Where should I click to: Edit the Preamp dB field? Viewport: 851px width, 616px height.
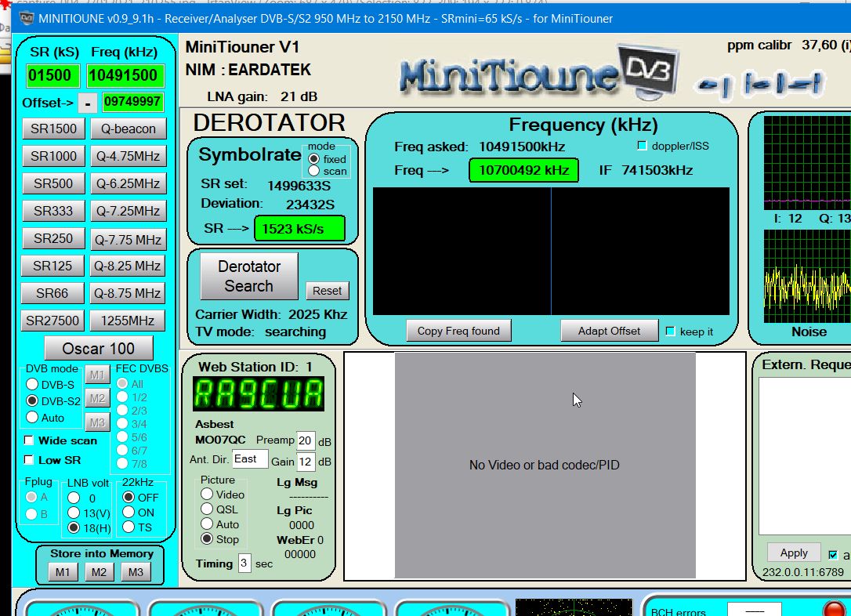pyautogui.click(x=305, y=440)
